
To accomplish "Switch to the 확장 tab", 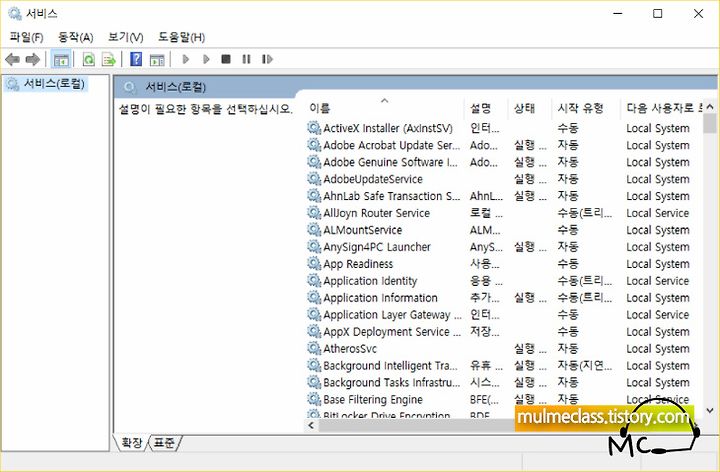I will pos(131,443).
